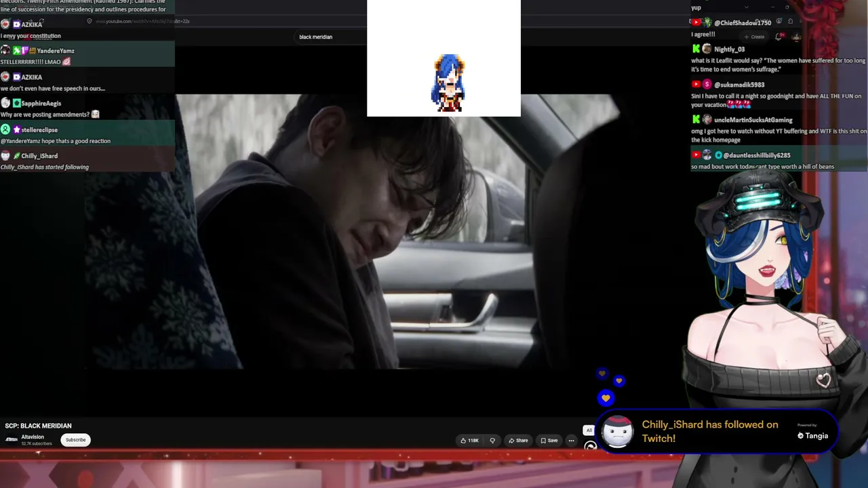Open SapphireAegis's chat username
Image resolution: width=868 pixels, height=488 pixels.
(x=41, y=104)
